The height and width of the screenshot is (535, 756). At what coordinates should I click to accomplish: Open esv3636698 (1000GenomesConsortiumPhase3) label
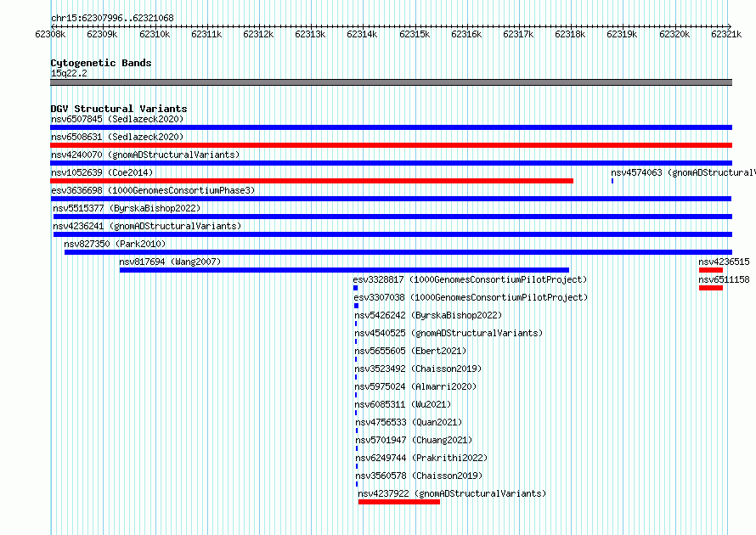tap(153, 190)
